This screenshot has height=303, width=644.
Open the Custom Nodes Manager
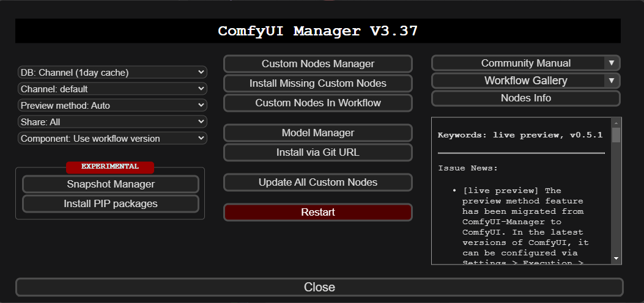coord(318,64)
